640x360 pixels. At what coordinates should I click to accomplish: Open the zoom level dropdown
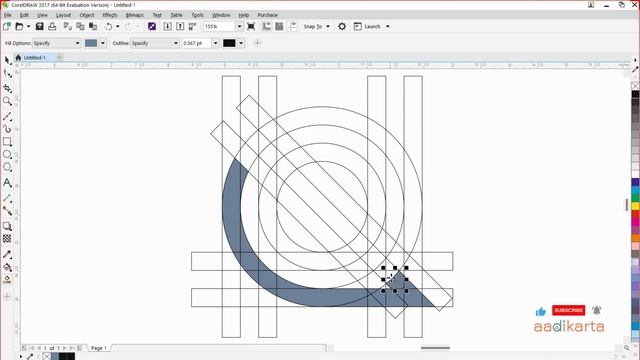pyautogui.click(x=240, y=27)
